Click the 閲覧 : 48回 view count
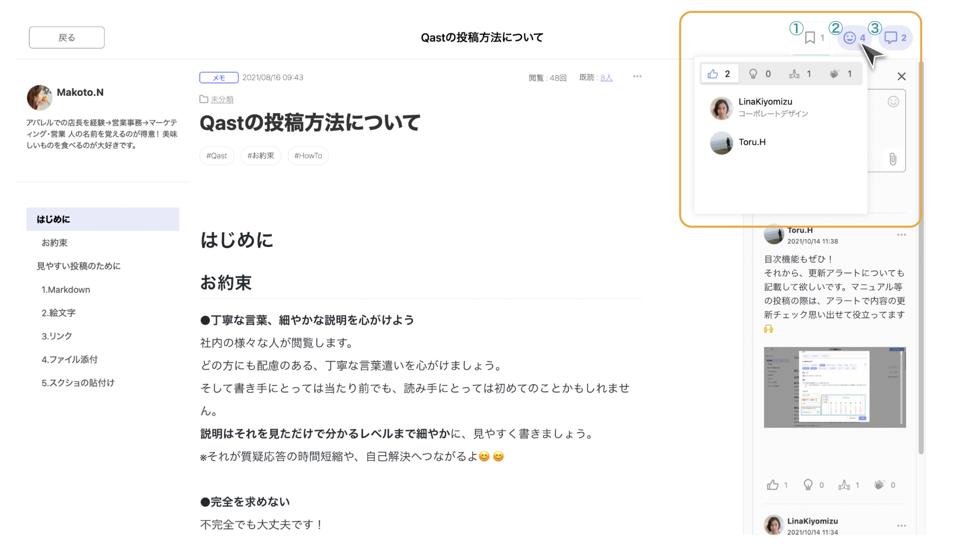This screenshot has width=980, height=551. click(548, 78)
